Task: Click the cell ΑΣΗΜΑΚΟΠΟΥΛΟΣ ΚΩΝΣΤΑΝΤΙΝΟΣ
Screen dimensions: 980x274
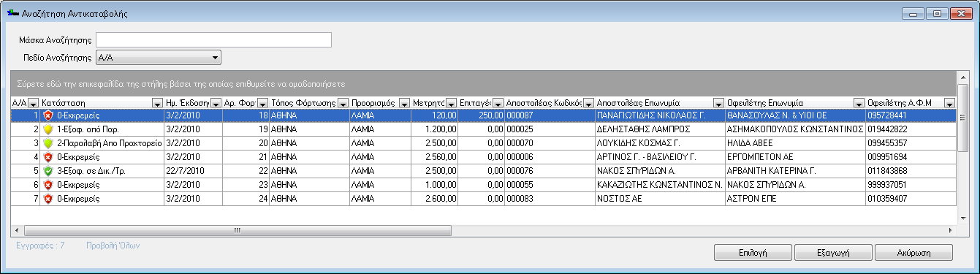Action: (x=795, y=129)
